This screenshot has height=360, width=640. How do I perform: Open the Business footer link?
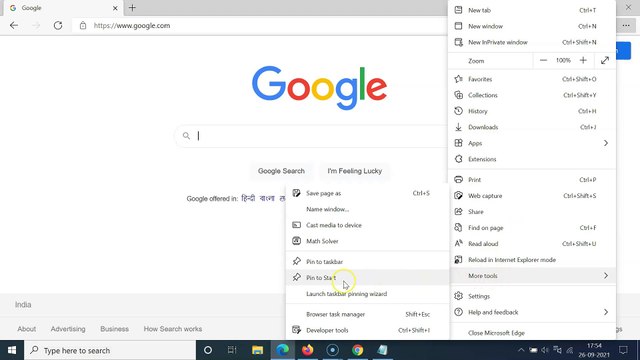point(115,329)
